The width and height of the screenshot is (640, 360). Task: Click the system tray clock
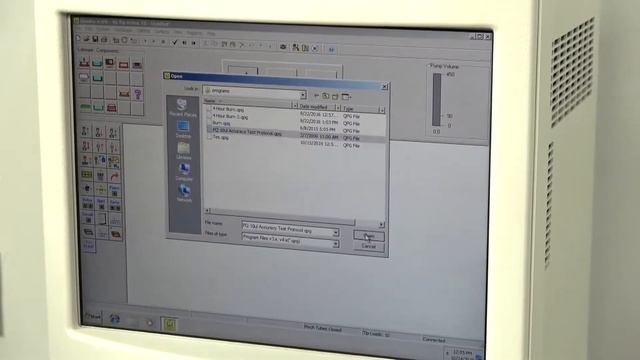(x=462, y=354)
